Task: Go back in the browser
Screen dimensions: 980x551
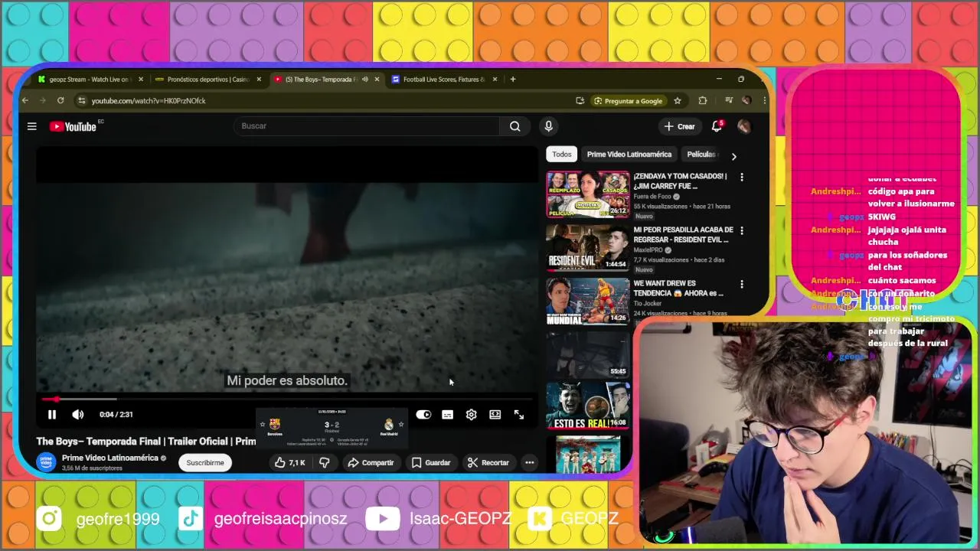Action: (25, 100)
